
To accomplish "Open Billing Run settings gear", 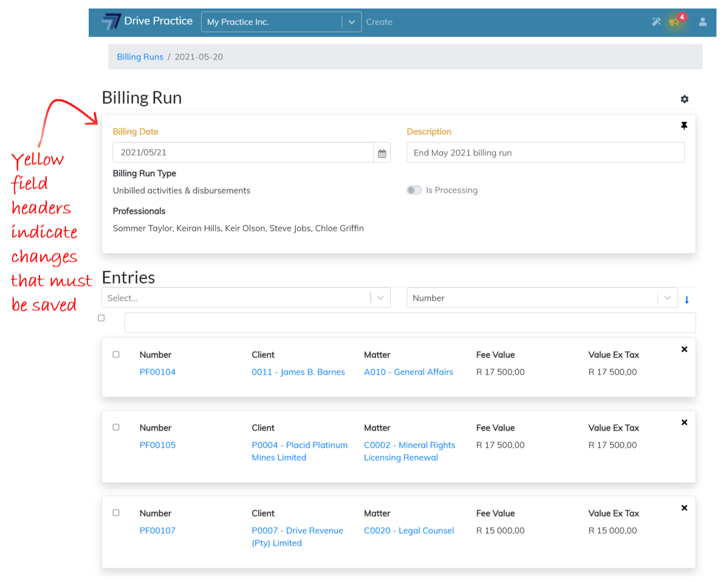I will (684, 99).
